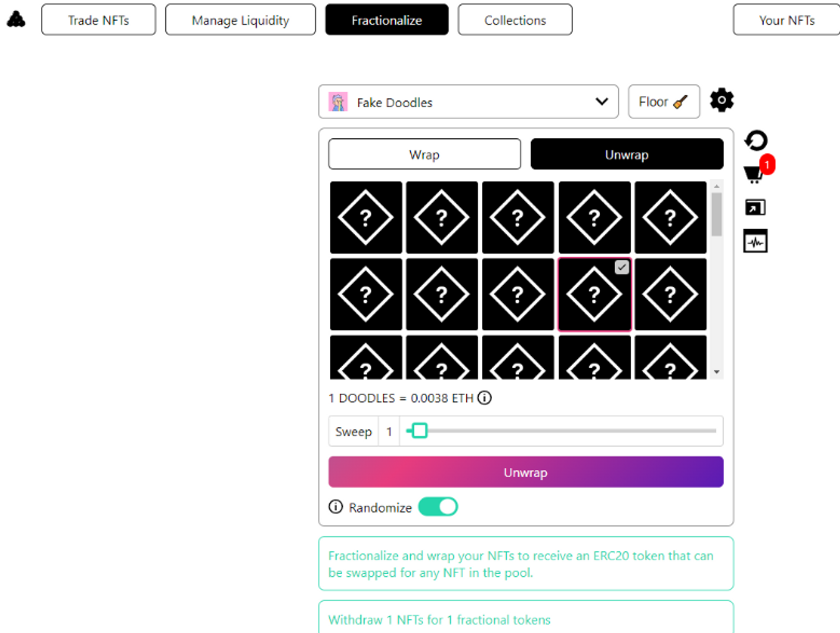Viewport: 840px width, 633px height.
Task: Click the dropdown chevron arrow
Action: point(601,102)
